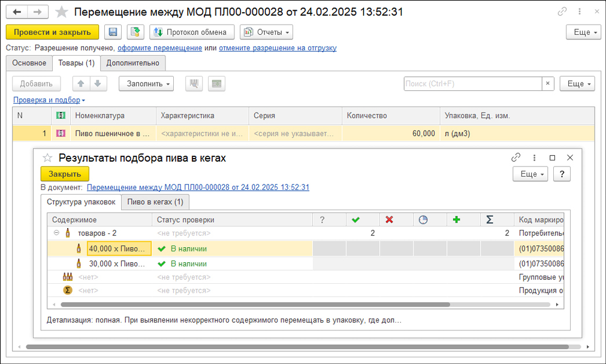
Task: Click the 'отмените разрешение на отгрузку' link
Action: click(278, 48)
